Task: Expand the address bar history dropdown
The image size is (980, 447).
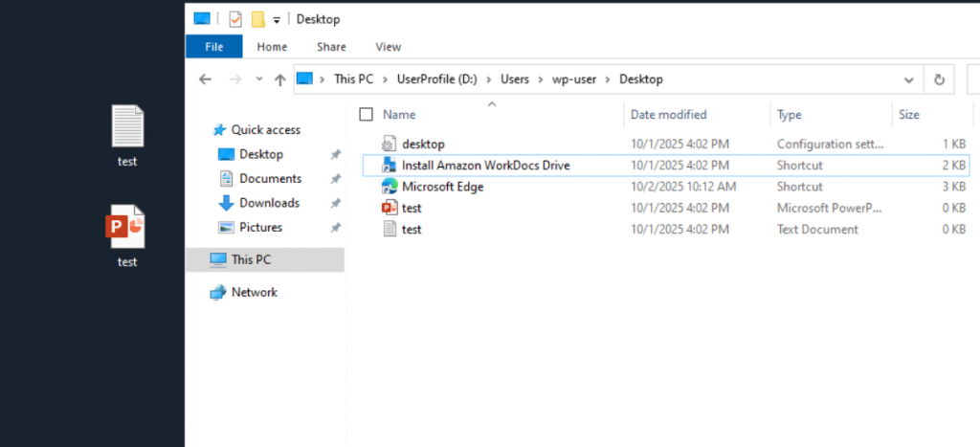Action: tap(908, 79)
